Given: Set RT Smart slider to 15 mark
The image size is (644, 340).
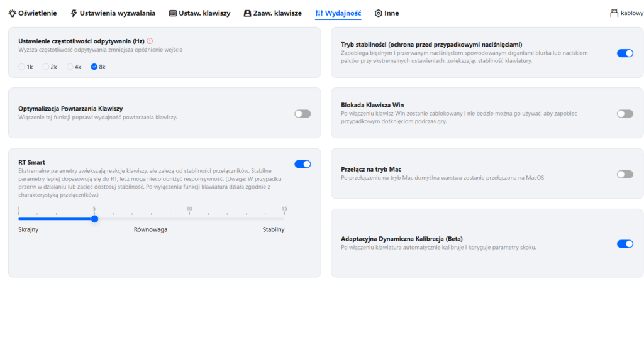Looking at the screenshot, I should point(284,219).
